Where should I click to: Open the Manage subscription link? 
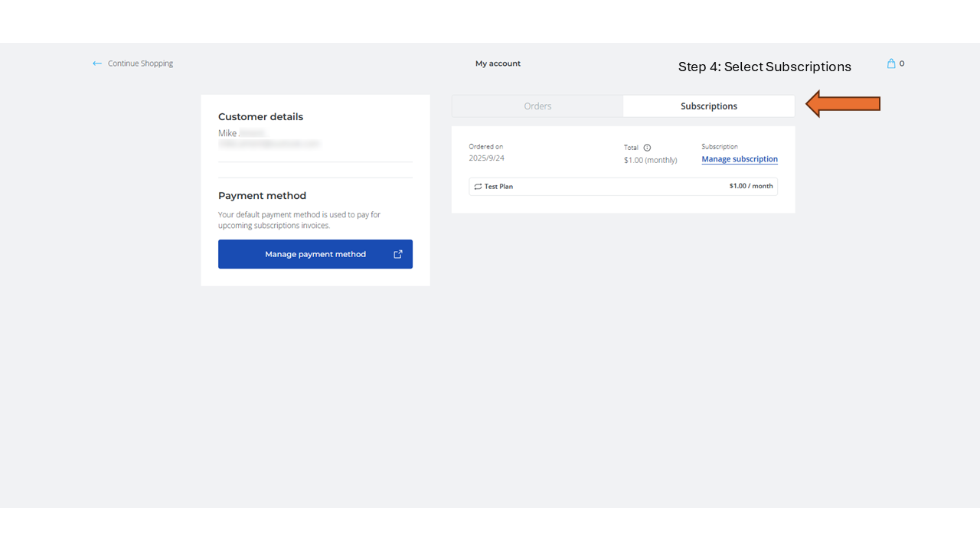pos(740,159)
